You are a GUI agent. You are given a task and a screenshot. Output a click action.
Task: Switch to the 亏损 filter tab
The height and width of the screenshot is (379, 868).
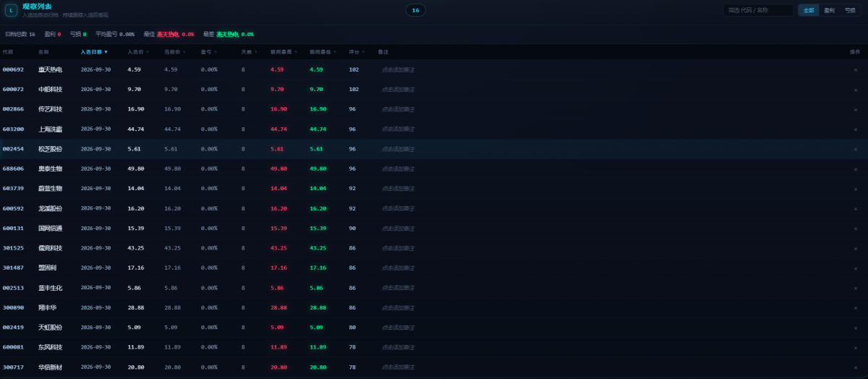click(x=850, y=10)
